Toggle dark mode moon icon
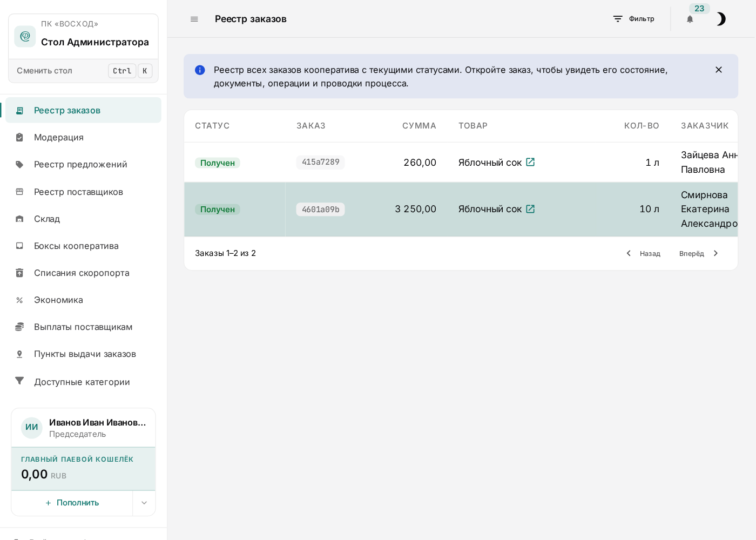The width and height of the screenshot is (756, 540). point(721,19)
